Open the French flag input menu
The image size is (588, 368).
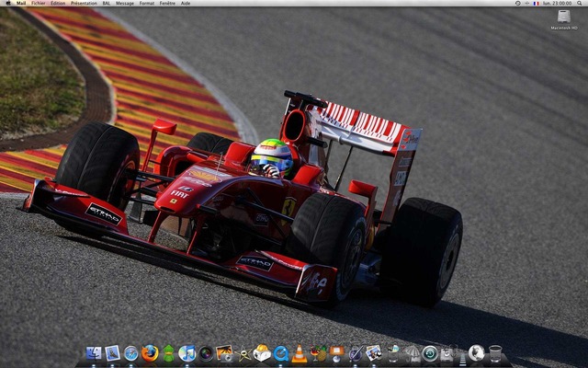537,3
